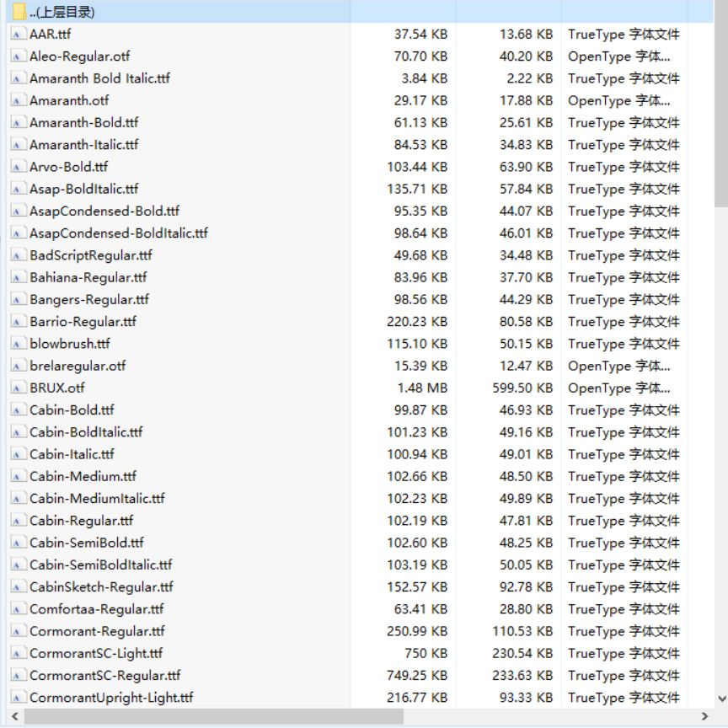The image size is (728, 728).
Task: Select the file name Amaranth.otf
Action: (x=69, y=100)
